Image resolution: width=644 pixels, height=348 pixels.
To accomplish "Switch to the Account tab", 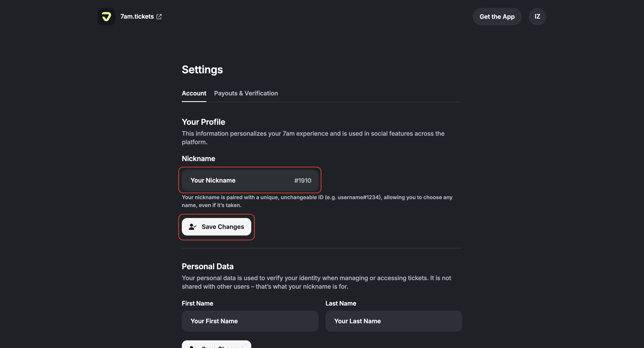I will (x=194, y=93).
